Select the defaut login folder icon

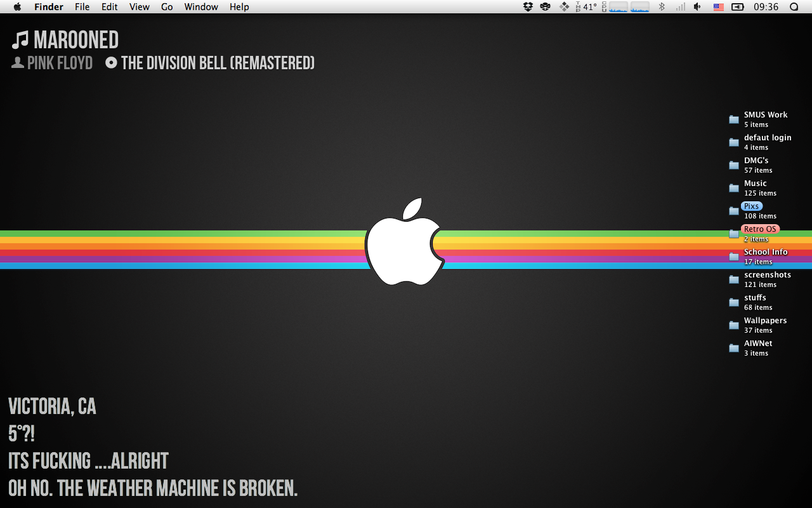(x=734, y=142)
